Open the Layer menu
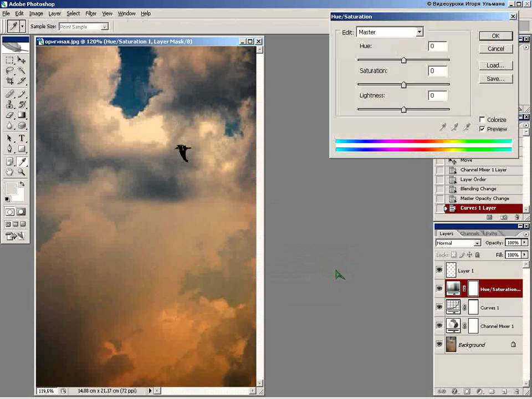The image size is (532, 399). 55,13
